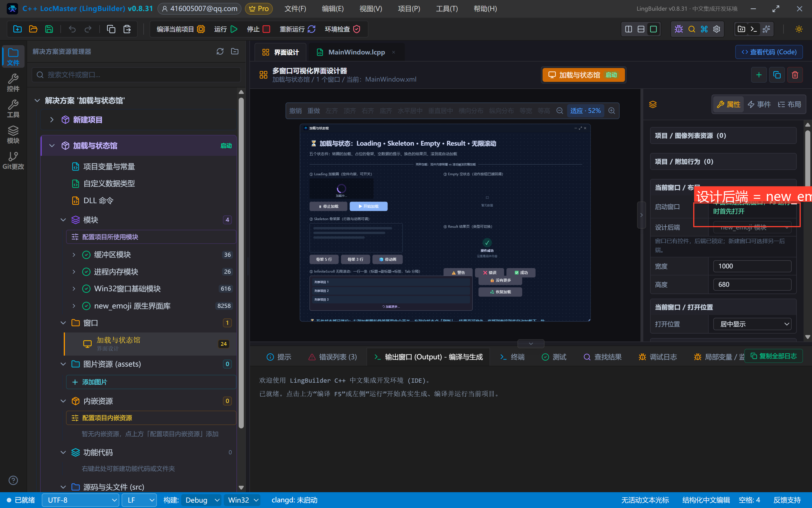
Task: Collapse the properties panel side handle
Action: [x=641, y=215]
